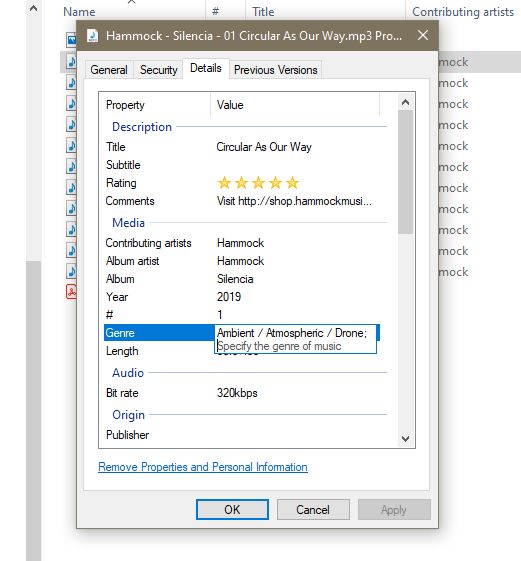Click the Genre value input field
Screen dimensions: 521x561
296,339
